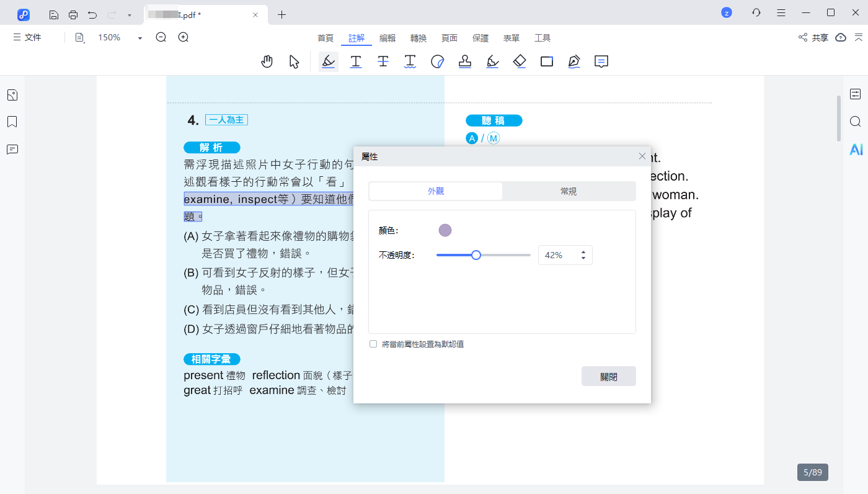Enable 將當前屬性設置為默認值 checkbox
868x494 pixels.
373,343
